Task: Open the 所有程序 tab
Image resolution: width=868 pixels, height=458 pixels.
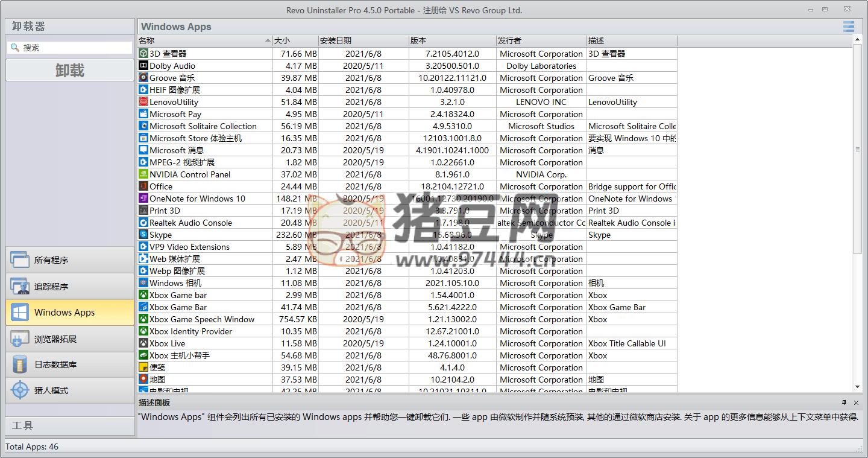Action: pos(69,260)
